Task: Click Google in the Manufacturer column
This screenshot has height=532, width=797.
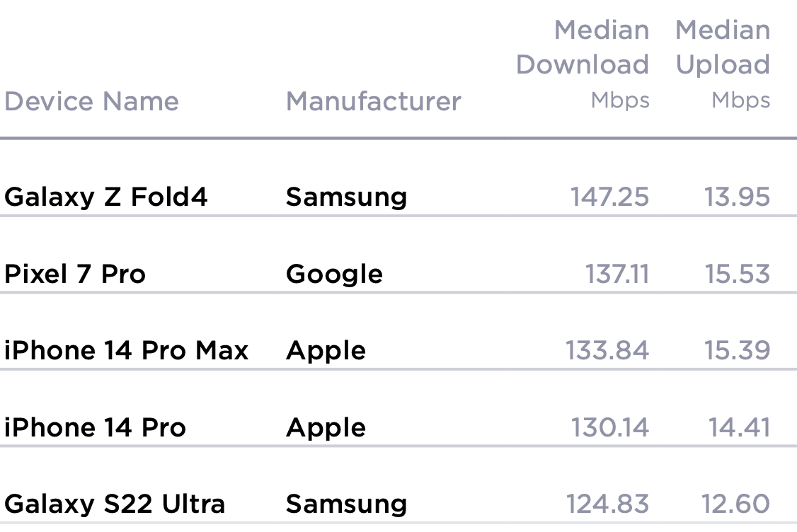Action: click(x=334, y=274)
